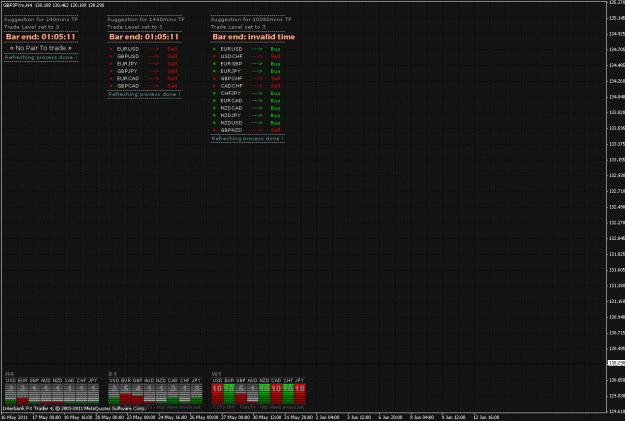Click the GBP bar in D1 meter

(138, 393)
